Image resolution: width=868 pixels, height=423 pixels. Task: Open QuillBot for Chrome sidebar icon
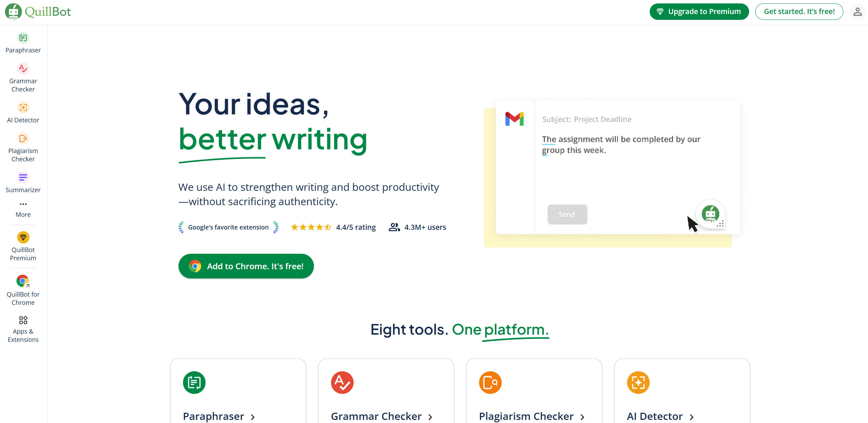pyautogui.click(x=23, y=281)
